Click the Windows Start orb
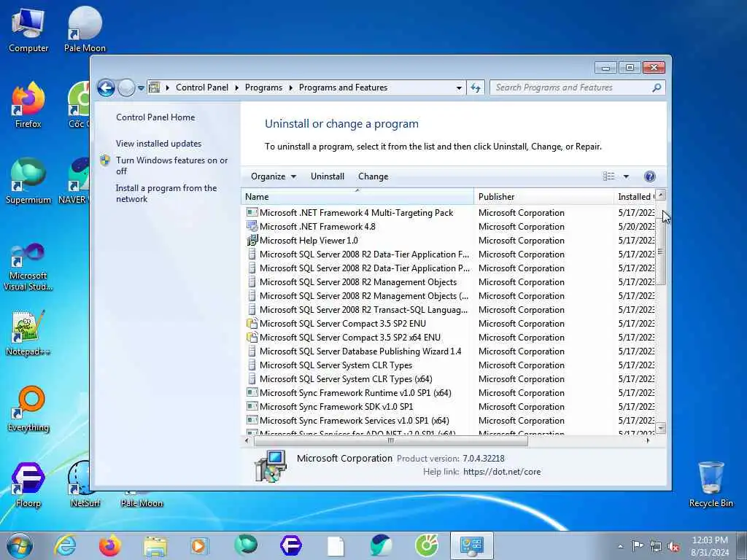The width and height of the screenshot is (747, 560). pos(20,545)
